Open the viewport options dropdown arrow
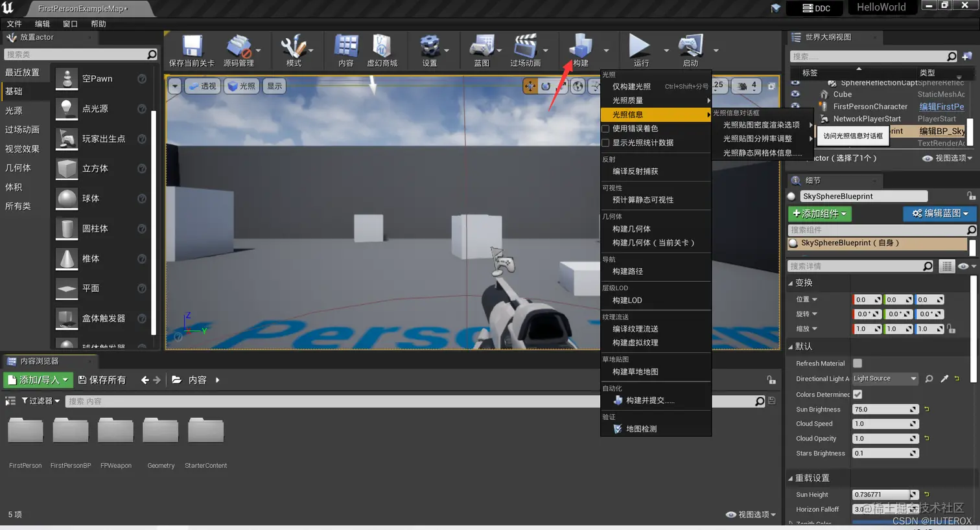Screen dimensions: 980x530 174,86
